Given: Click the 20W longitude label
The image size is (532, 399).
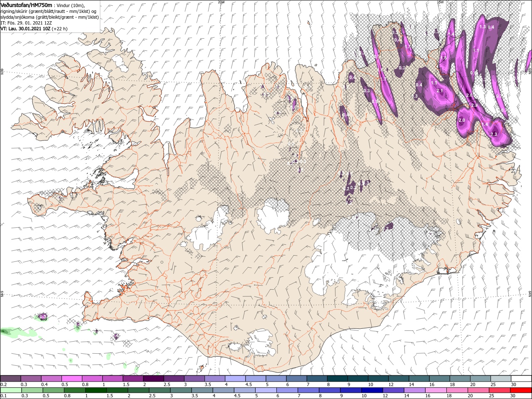Looking at the screenshot, I should [221, 2].
